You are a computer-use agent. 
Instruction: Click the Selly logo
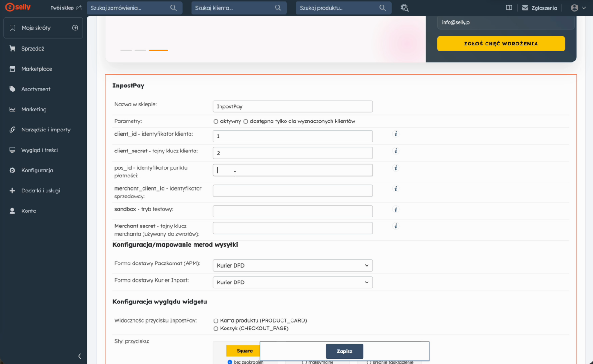pyautogui.click(x=18, y=8)
